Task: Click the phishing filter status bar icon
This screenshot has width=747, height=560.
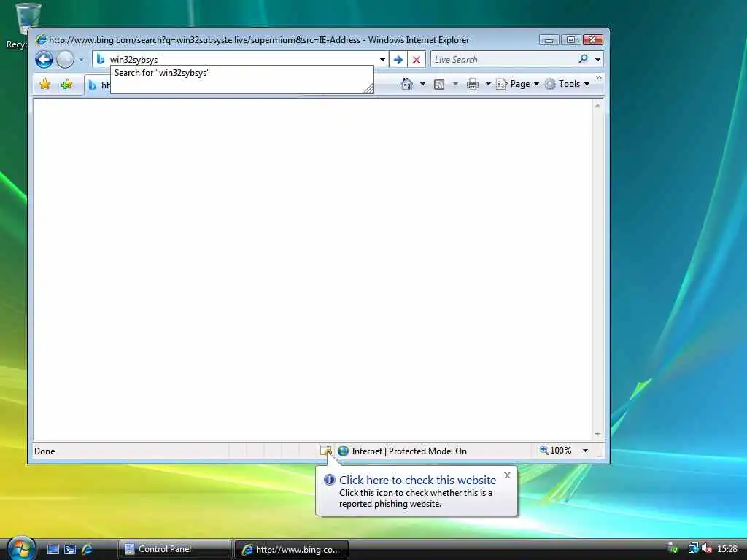Action: point(326,451)
